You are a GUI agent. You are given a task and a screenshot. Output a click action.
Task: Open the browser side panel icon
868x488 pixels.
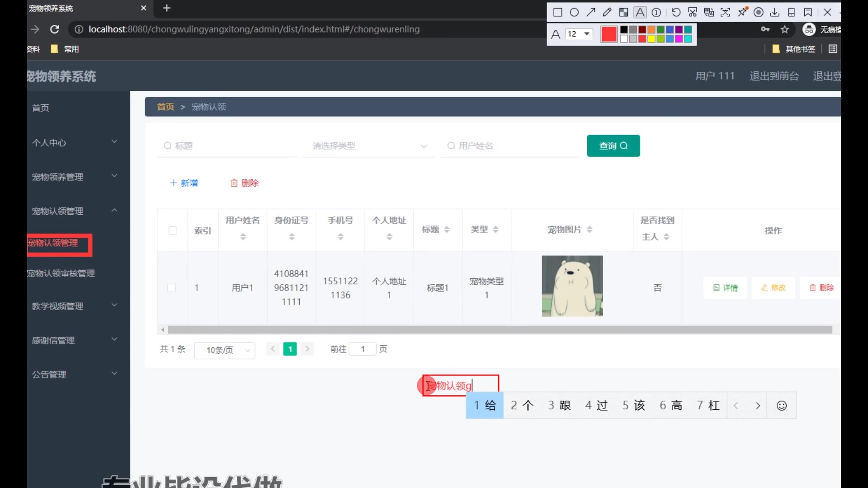pos(833,49)
